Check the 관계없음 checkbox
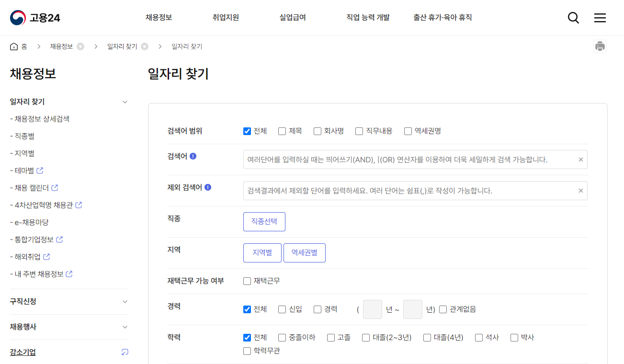The height and width of the screenshot is (364, 624). pyautogui.click(x=443, y=309)
